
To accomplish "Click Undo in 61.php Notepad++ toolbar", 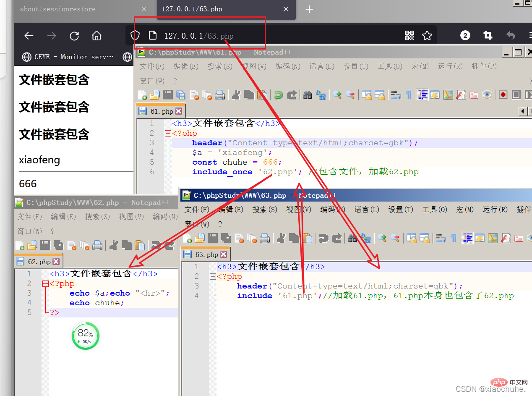I will tap(278, 95).
